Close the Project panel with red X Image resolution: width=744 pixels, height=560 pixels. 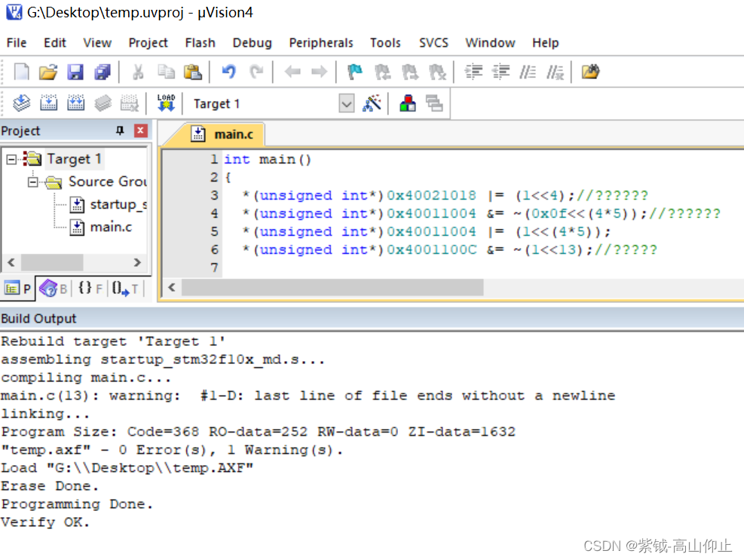[x=141, y=130]
